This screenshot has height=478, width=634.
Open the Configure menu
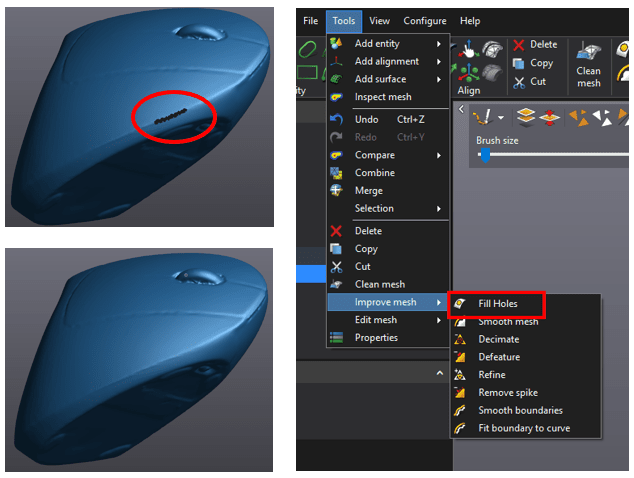click(x=425, y=21)
